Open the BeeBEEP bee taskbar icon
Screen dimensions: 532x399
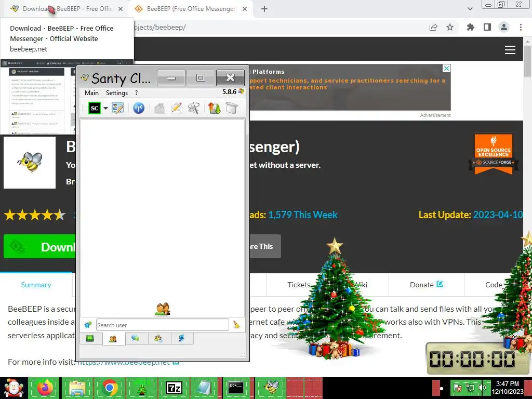pos(271,388)
